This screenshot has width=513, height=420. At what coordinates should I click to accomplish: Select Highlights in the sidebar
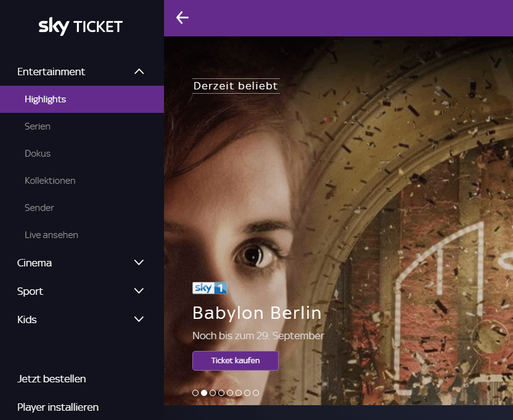pos(82,99)
